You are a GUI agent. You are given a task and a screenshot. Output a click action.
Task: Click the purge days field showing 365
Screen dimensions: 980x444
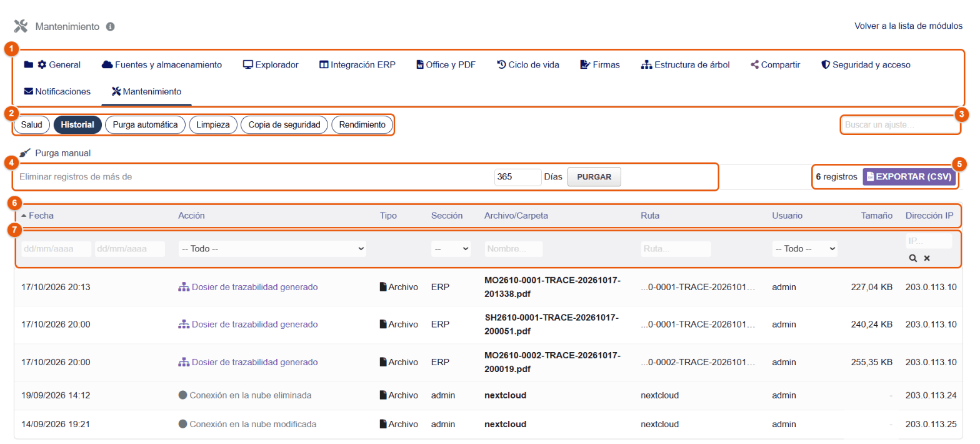[517, 177]
